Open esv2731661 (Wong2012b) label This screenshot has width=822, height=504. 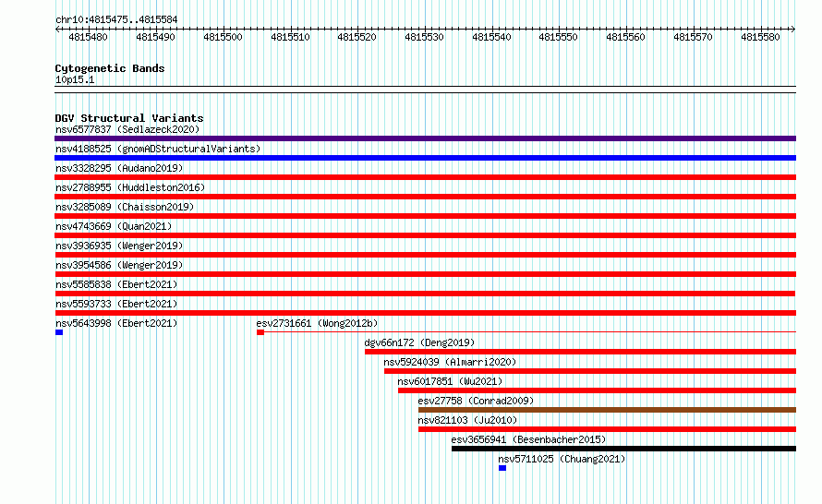(x=317, y=323)
